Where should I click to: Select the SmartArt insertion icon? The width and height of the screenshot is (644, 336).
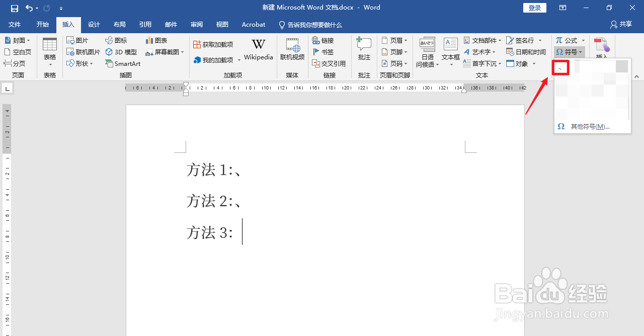tap(123, 63)
